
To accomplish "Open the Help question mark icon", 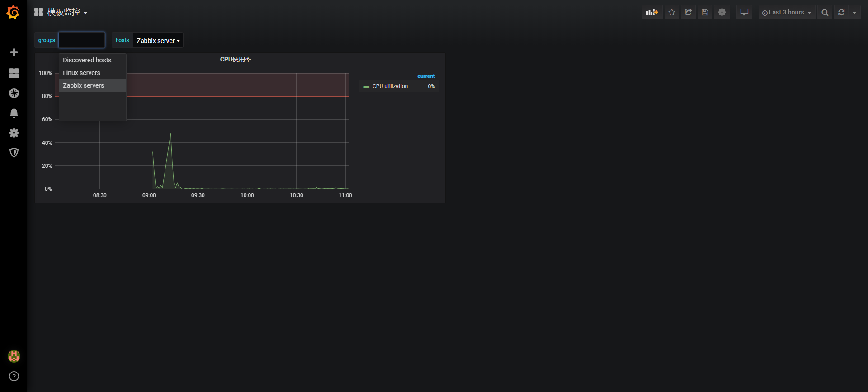I will coord(14,376).
